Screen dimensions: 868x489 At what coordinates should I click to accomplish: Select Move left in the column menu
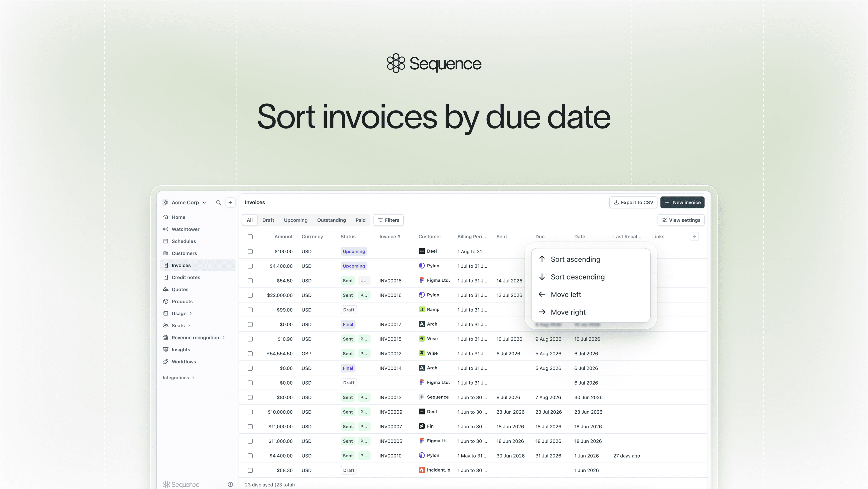[591, 295]
